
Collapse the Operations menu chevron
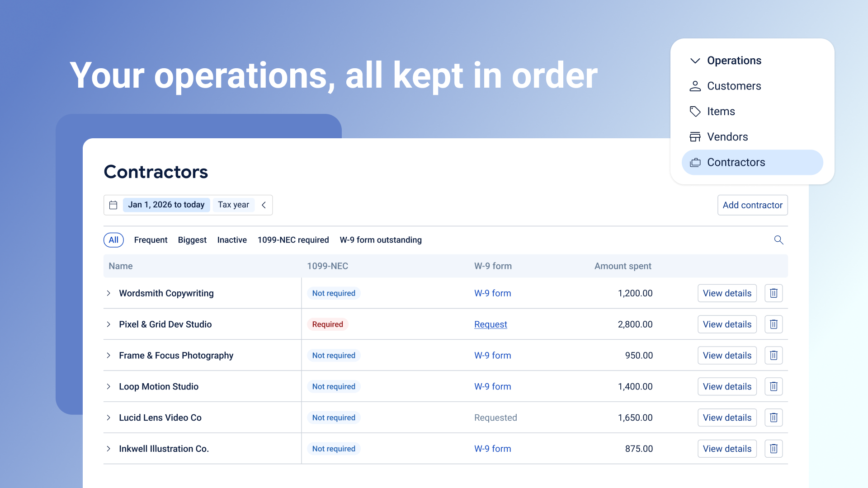pos(695,61)
